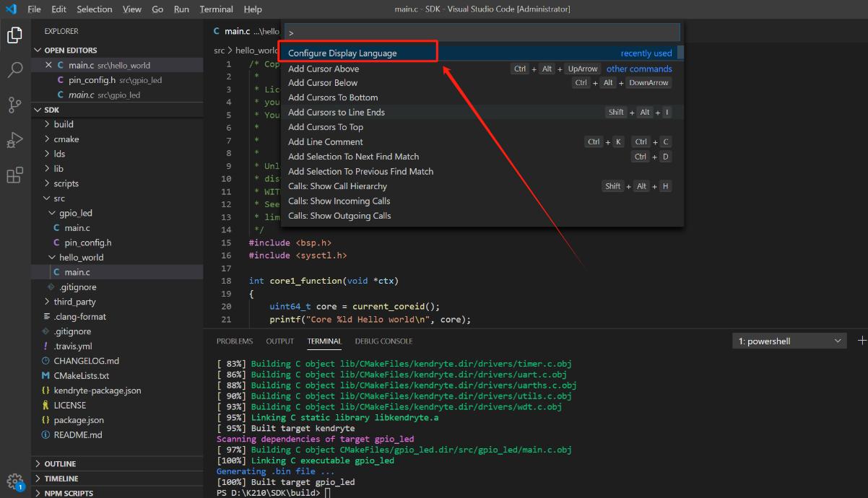The height and width of the screenshot is (498, 868).
Task: Open CMakeLists.txt in the explorer
Action: [x=118, y=375]
